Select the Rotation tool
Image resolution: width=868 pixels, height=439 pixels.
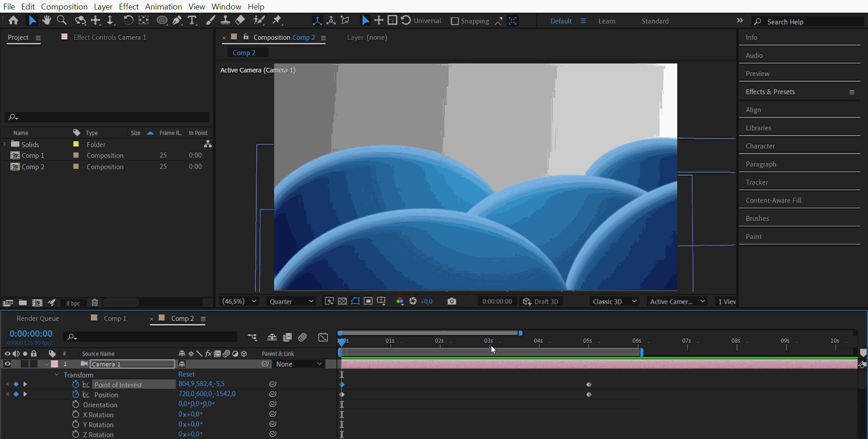(129, 20)
